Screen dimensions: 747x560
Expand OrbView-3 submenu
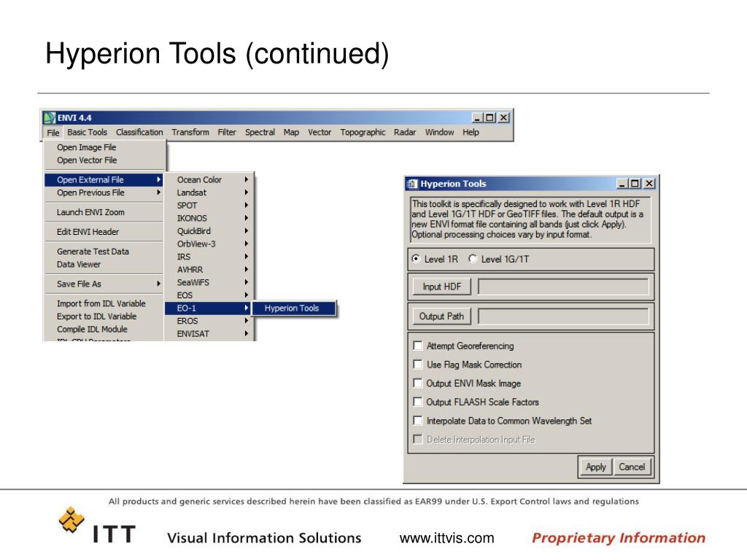pos(209,244)
